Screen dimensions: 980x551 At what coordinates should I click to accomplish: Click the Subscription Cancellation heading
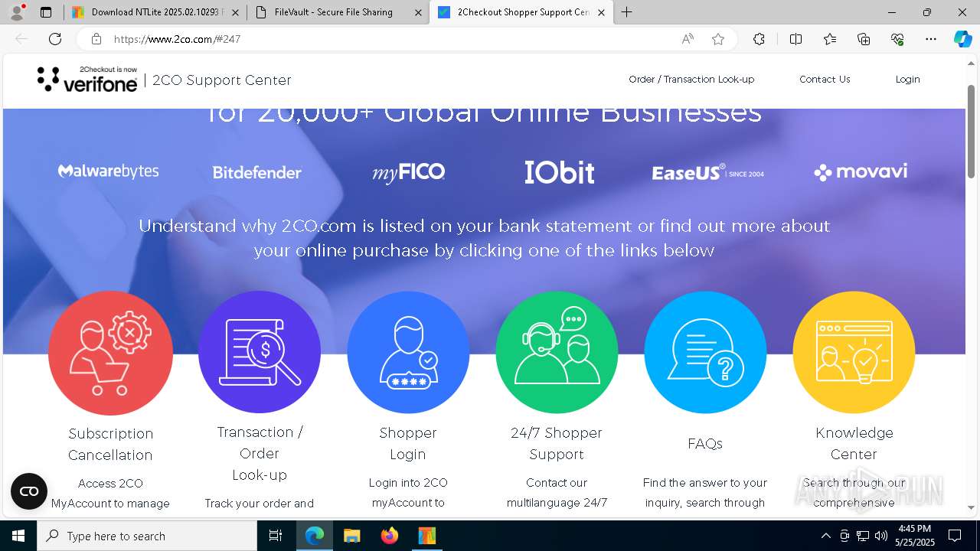(x=110, y=444)
